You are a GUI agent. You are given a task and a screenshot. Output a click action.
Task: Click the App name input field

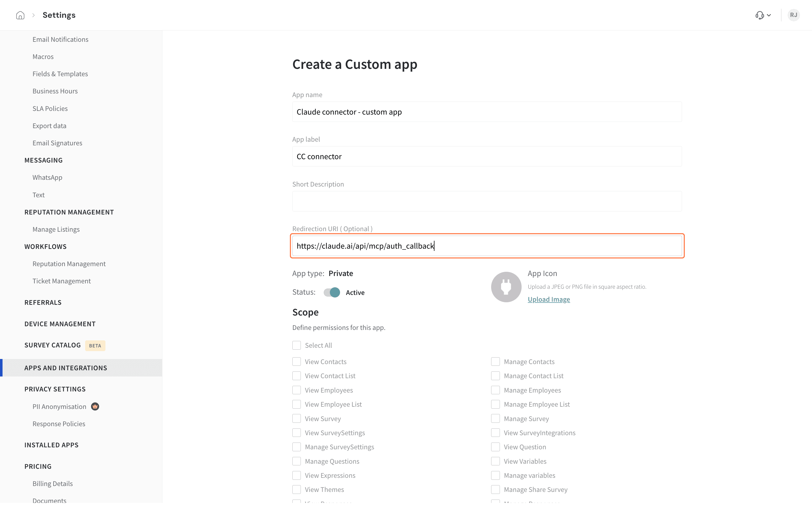(x=487, y=112)
